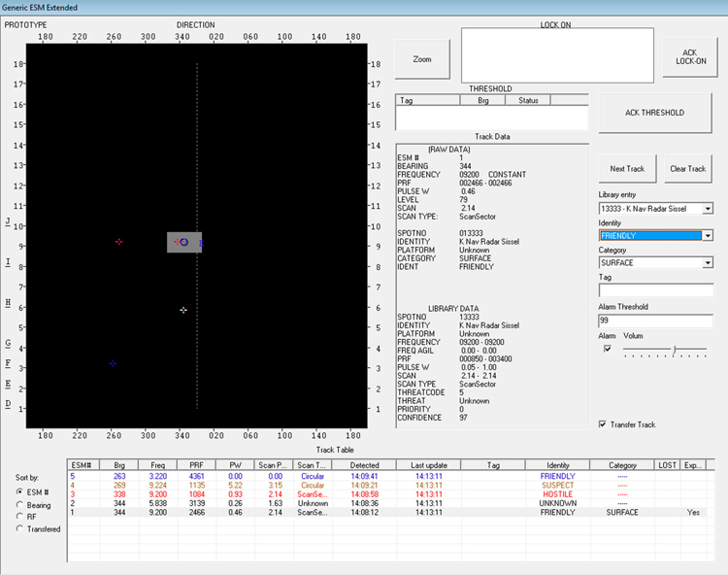Click the blue friendly track marker at bearing 263

[113, 363]
